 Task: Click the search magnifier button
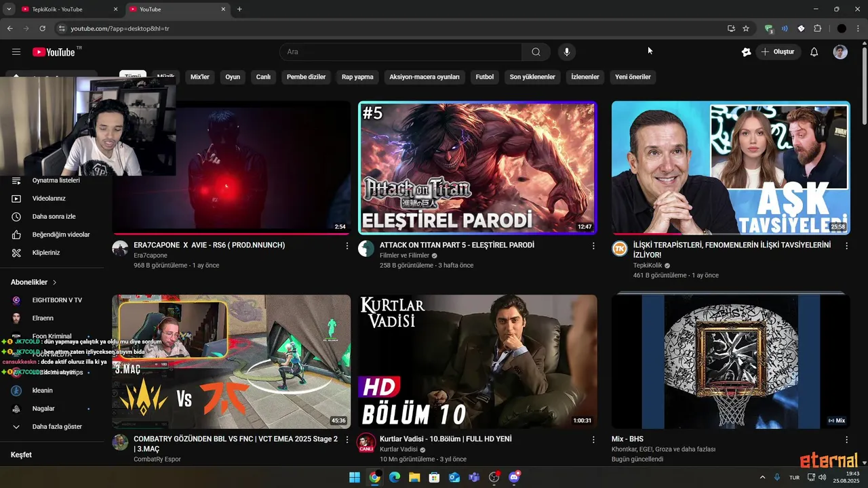pos(536,52)
